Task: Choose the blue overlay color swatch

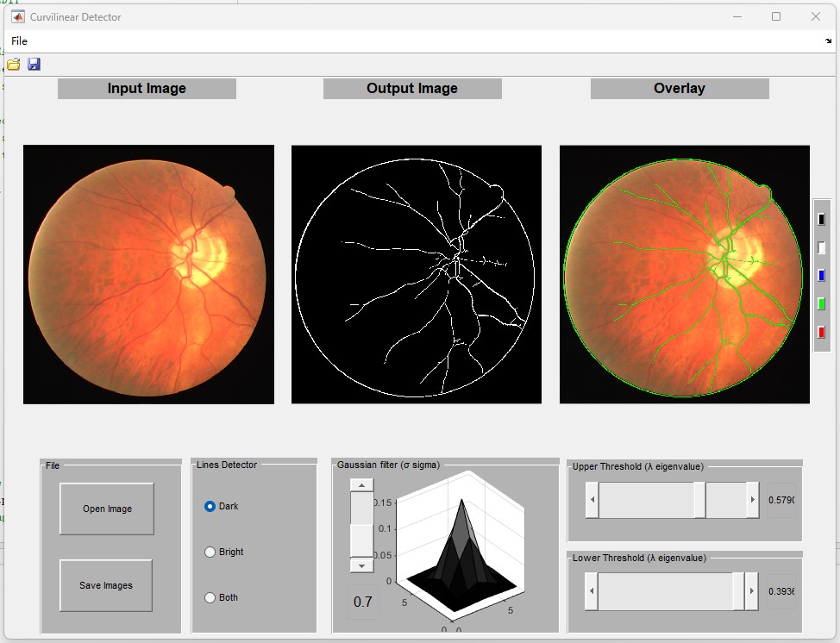Action: point(821,276)
